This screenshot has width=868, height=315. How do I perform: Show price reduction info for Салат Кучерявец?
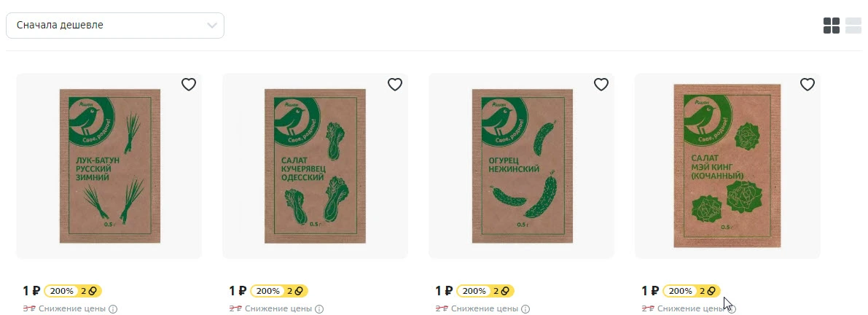pos(319,309)
